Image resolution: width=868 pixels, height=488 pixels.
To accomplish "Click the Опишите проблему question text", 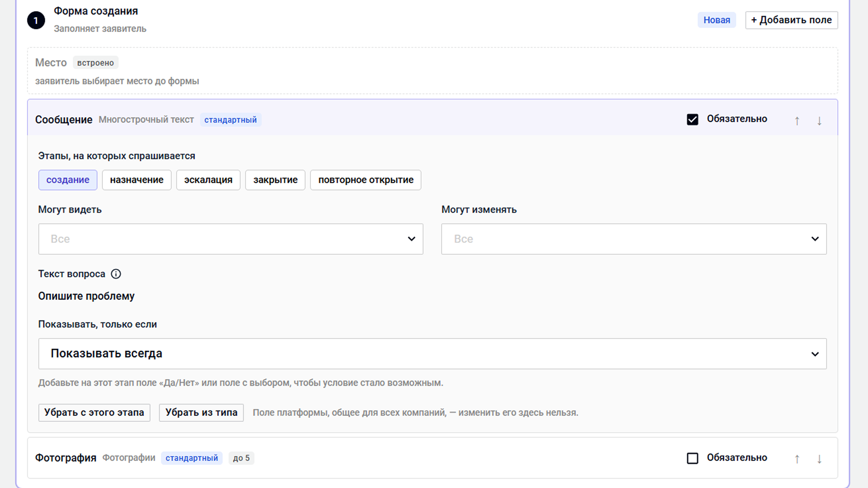I will click(x=86, y=296).
